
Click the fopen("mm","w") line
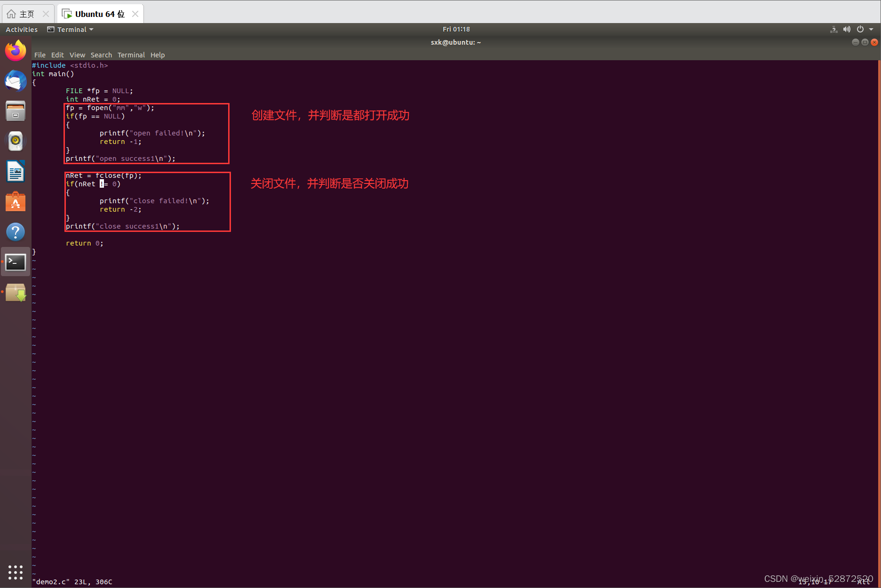point(110,108)
